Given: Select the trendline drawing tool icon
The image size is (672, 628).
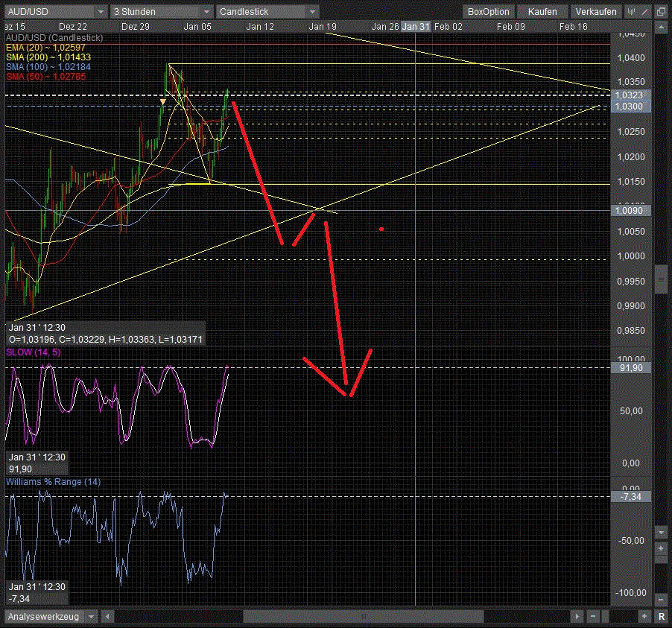Looking at the screenshot, I should [x=643, y=11].
